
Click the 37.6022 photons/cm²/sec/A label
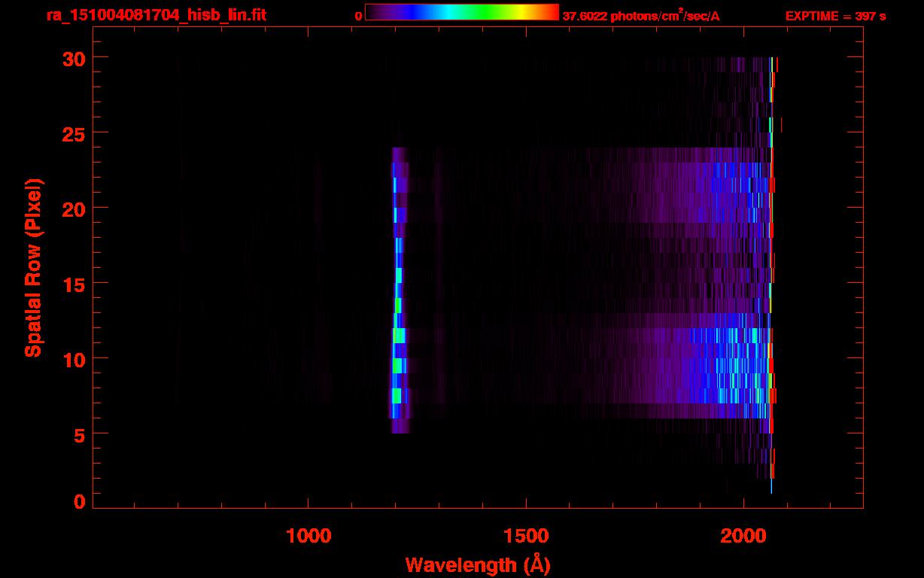tap(640, 15)
